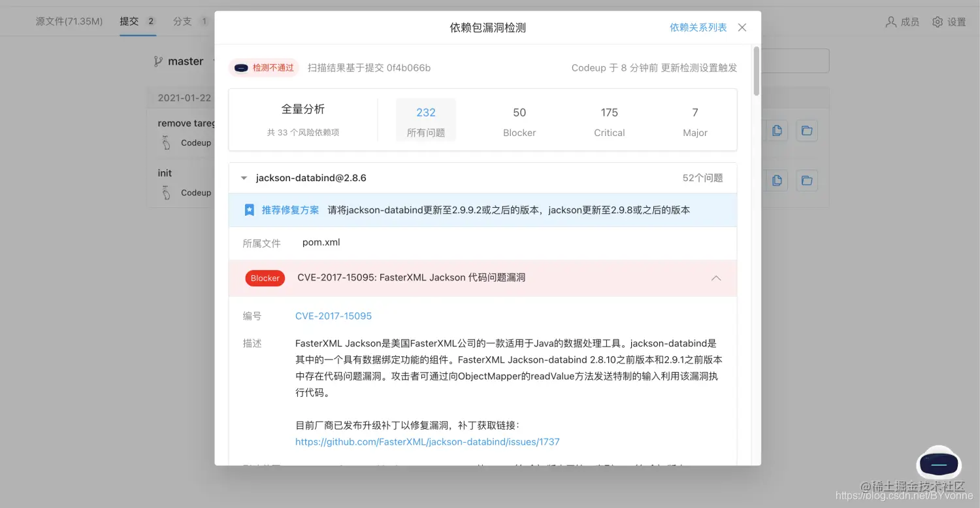Screen dimensions: 980x508
Task: Open the jackson-databind GitHub patch link
Action: tap(427, 441)
